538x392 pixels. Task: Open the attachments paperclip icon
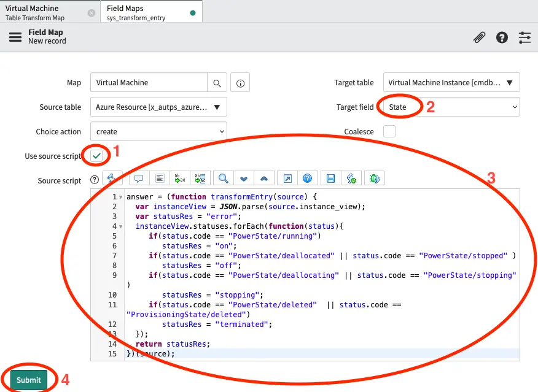pos(479,37)
